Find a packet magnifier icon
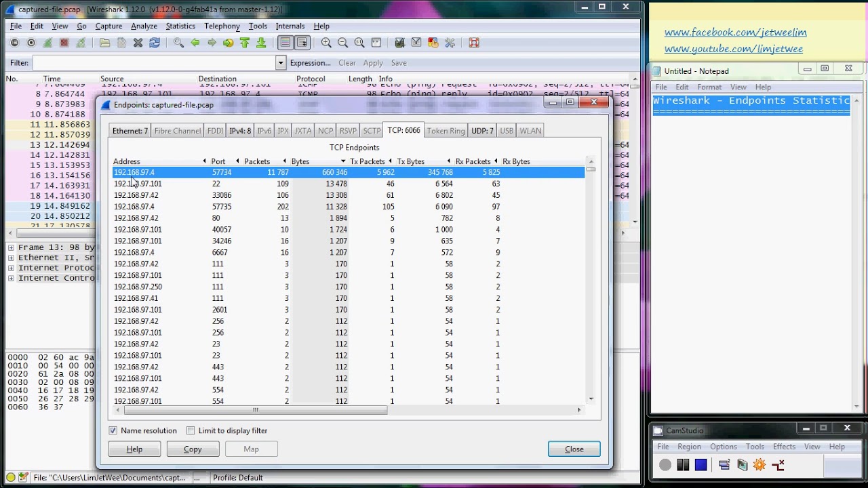 point(178,43)
